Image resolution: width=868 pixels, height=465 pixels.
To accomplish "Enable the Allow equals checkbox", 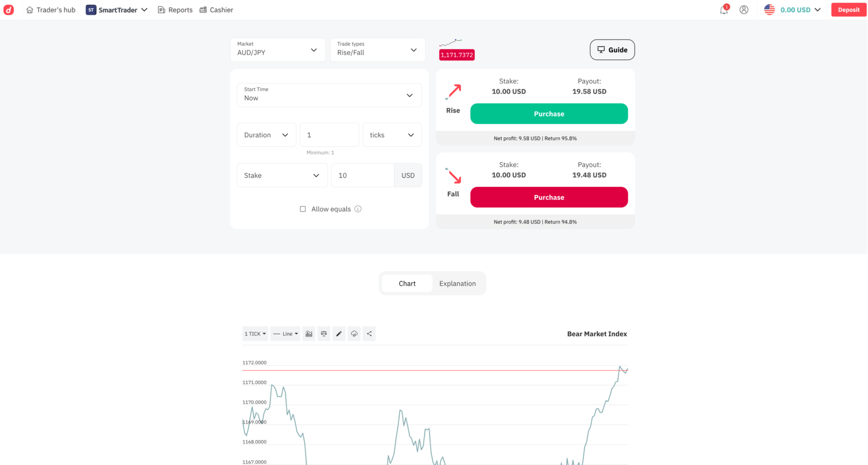I will coord(303,209).
